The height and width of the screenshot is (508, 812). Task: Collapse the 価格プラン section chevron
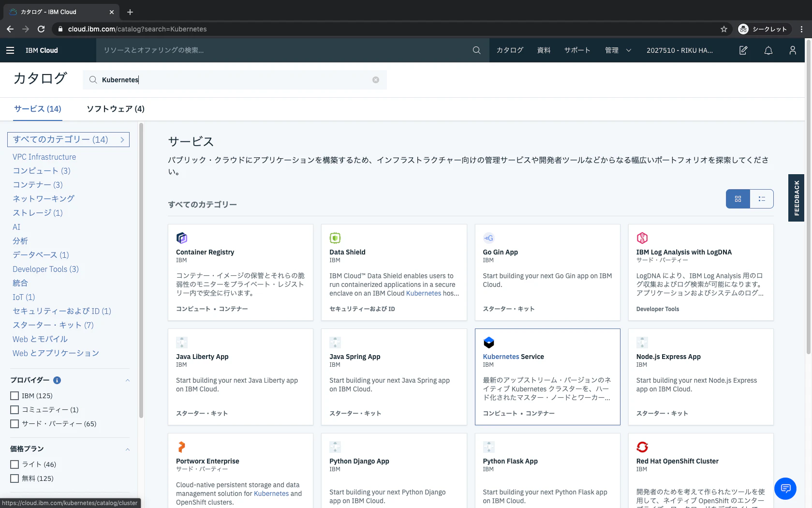(127, 449)
